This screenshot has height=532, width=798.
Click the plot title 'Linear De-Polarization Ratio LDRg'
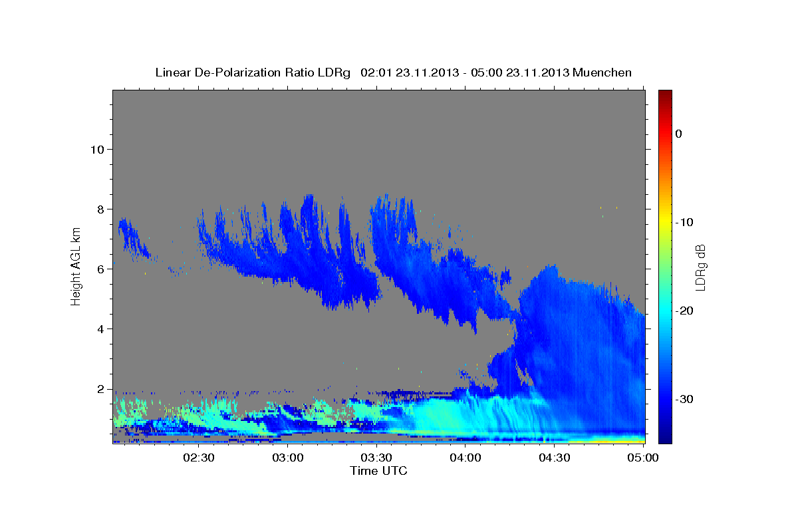pos(252,72)
